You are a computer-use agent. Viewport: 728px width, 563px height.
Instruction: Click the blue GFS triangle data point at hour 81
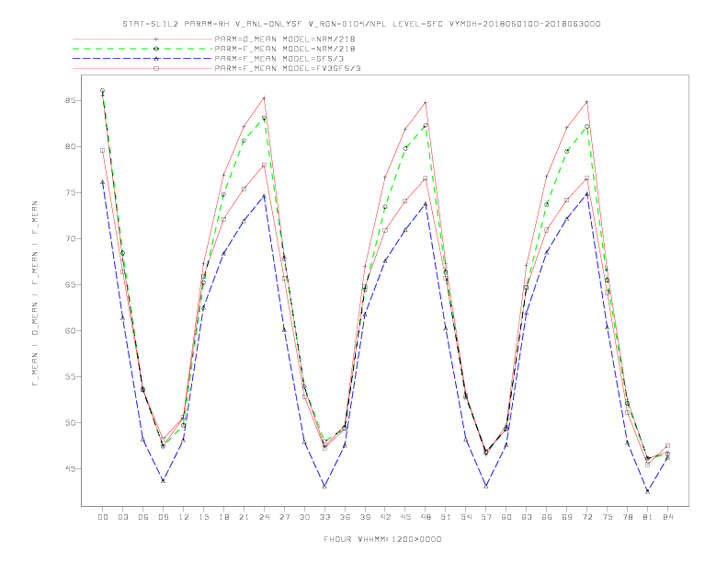[x=648, y=491]
